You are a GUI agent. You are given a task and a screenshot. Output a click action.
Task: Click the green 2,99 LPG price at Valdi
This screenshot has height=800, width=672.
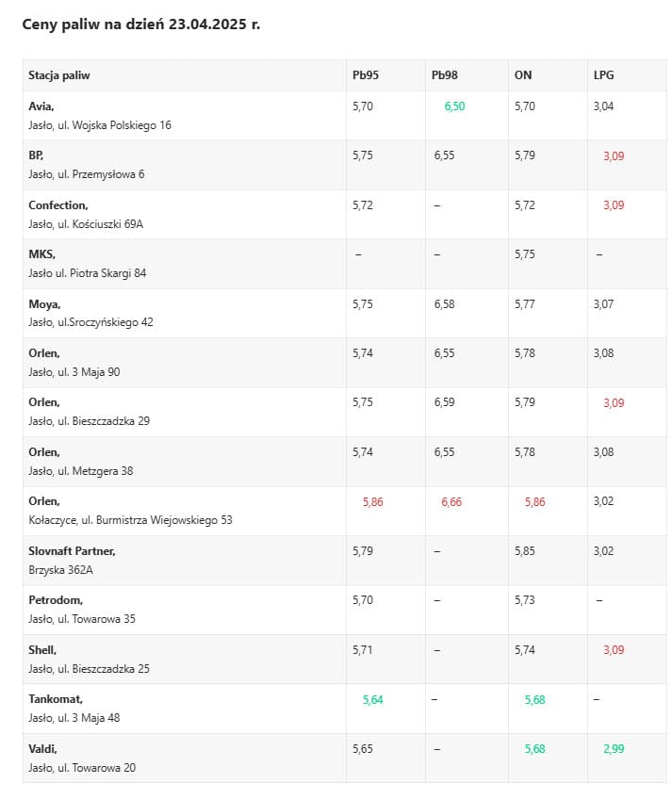click(614, 749)
